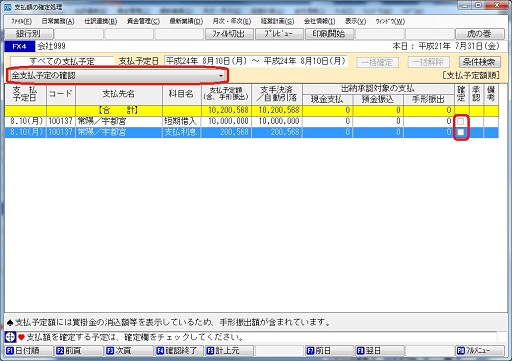512x361 pixels.
Task: Open the 会社情報(I) menu
Action: coord(319,21)
